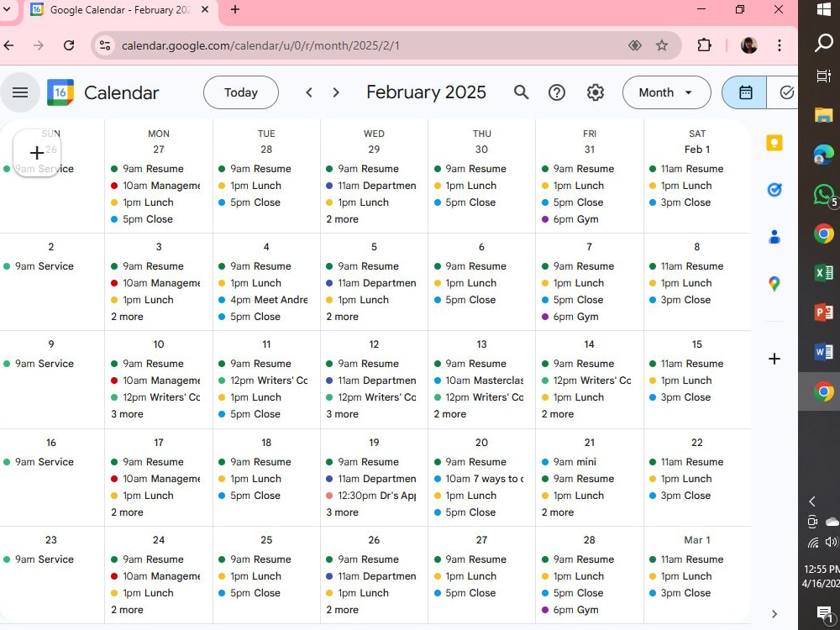Open '10am Manageme' event on Monday 17
This screenshot has width=840, height=630.
tap(155, 479)
